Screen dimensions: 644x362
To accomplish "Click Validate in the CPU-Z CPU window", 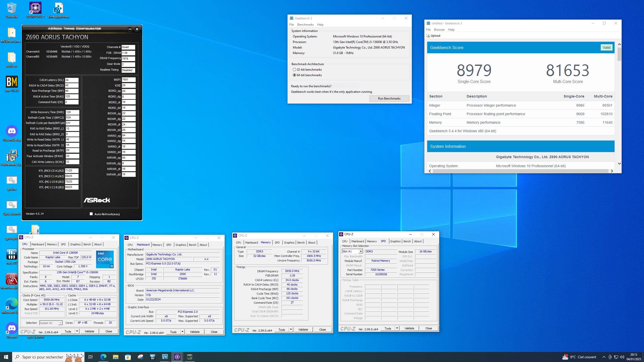I will [89, 331].
